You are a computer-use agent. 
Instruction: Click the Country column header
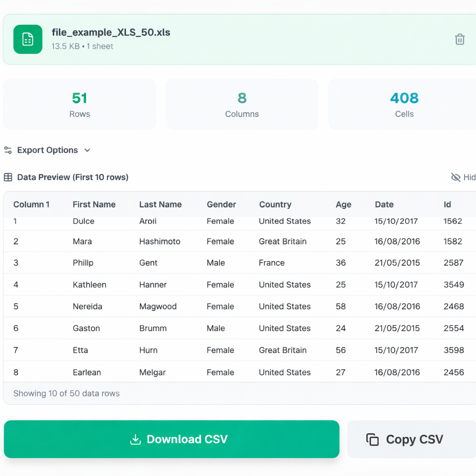click(275, 204)
